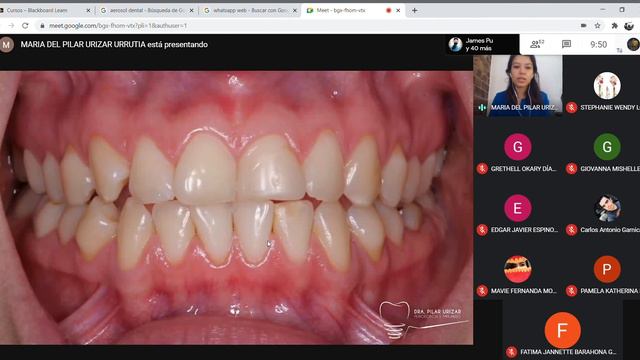The image size is (640, 360).
Task: Open the Chrome profile avatar
Action: point(629,25)
